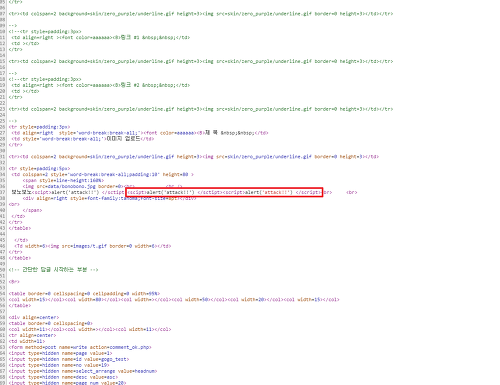Click hidden input 'name=desc value=asc' line
The image size is (500, 385).
[63, 377]
